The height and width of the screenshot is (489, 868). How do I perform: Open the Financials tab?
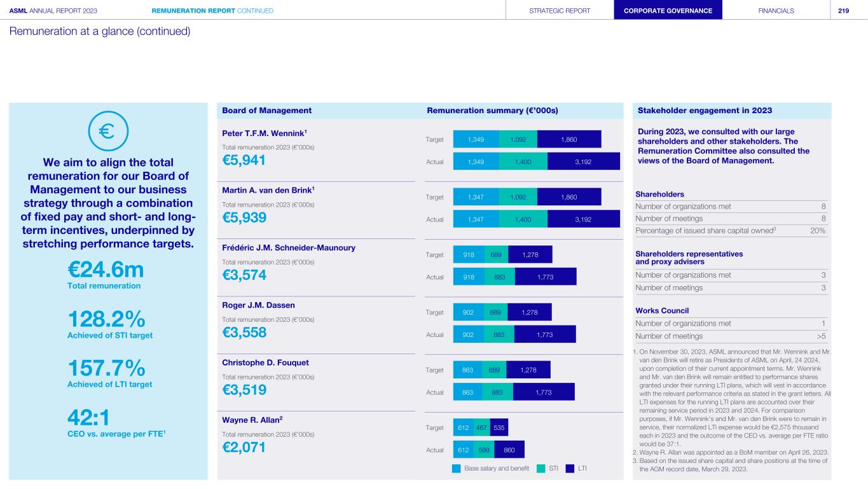pos(776,11)
